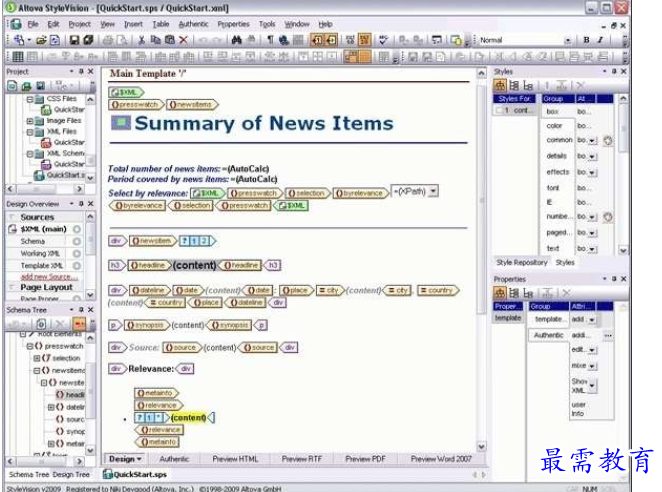
Task: Click the Paste clipboard icon
Action: point(170,40)
